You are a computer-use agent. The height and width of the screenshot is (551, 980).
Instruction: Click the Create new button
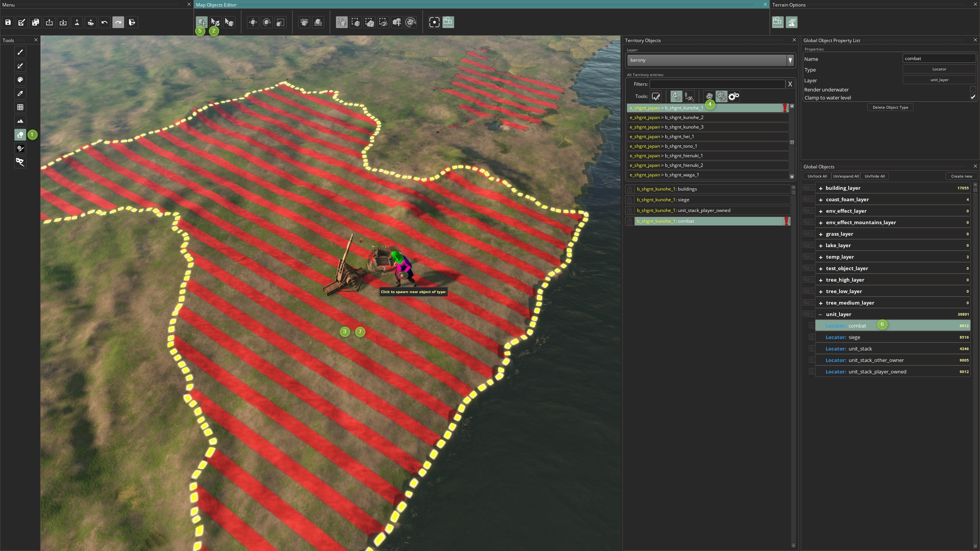point(961,176)
